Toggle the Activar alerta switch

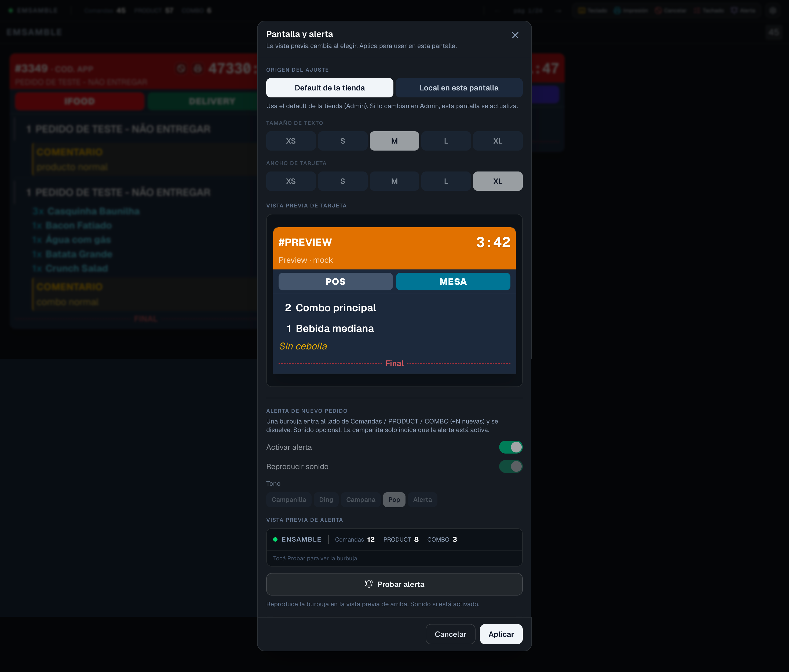point(511,447)
